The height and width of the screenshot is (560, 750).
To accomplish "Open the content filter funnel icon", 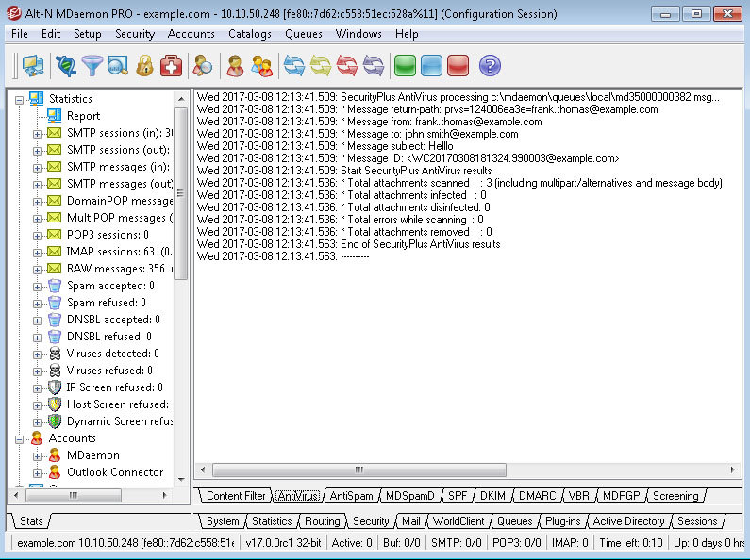I will (x=92, y=65).
